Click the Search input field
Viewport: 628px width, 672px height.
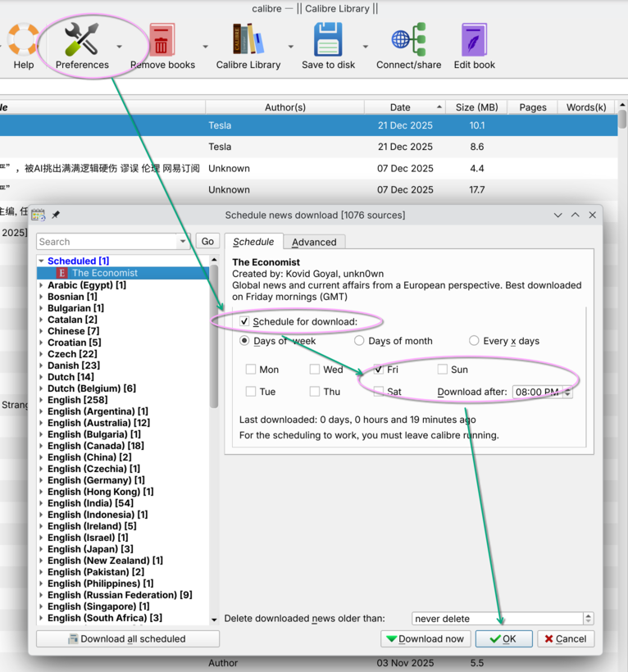tap(107, 242)
